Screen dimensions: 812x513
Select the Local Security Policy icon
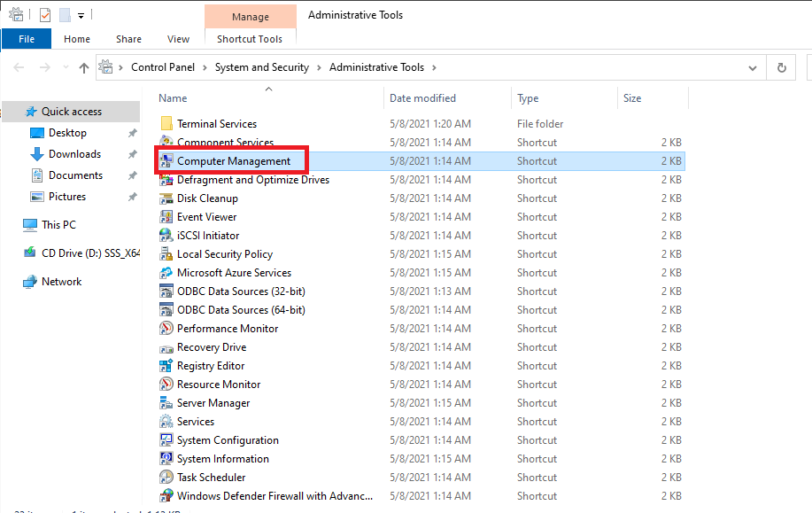166,254
